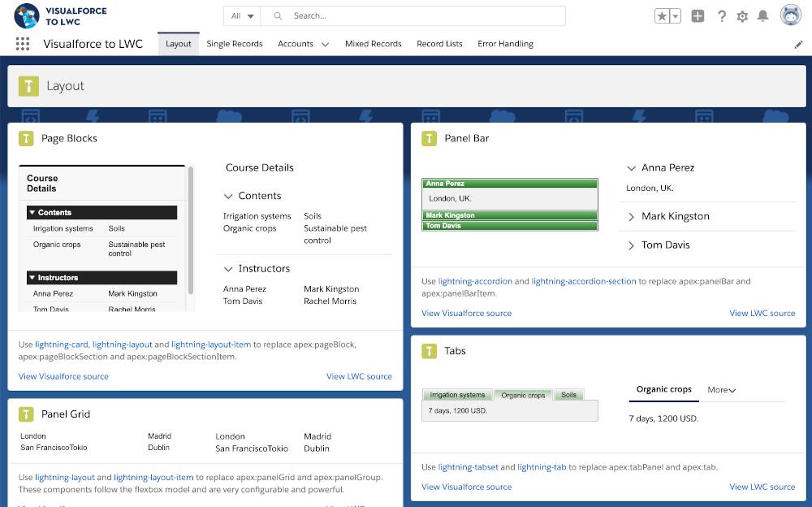This screenshot has width=812, height=507.
Task: Focus the global Search field
Action: [x=412, y=16]
